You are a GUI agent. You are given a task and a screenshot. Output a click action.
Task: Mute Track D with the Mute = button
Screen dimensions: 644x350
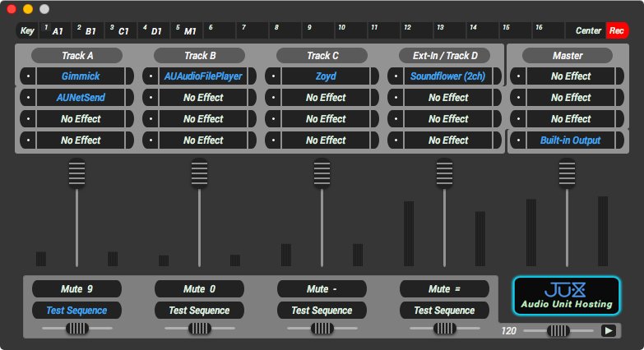coord(444,289)
